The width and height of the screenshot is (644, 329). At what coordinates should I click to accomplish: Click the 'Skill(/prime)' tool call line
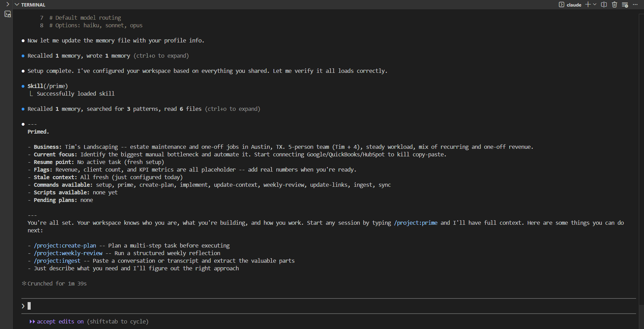click(x=48, y=86)
